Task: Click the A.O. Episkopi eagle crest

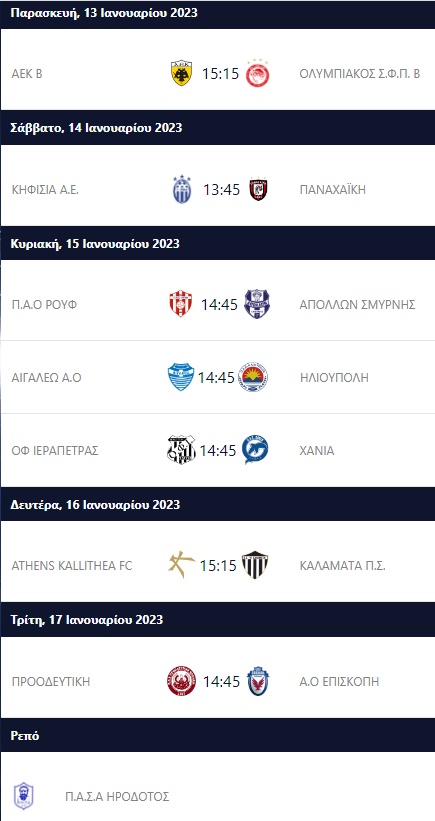Action: click(x=258, y=681)
